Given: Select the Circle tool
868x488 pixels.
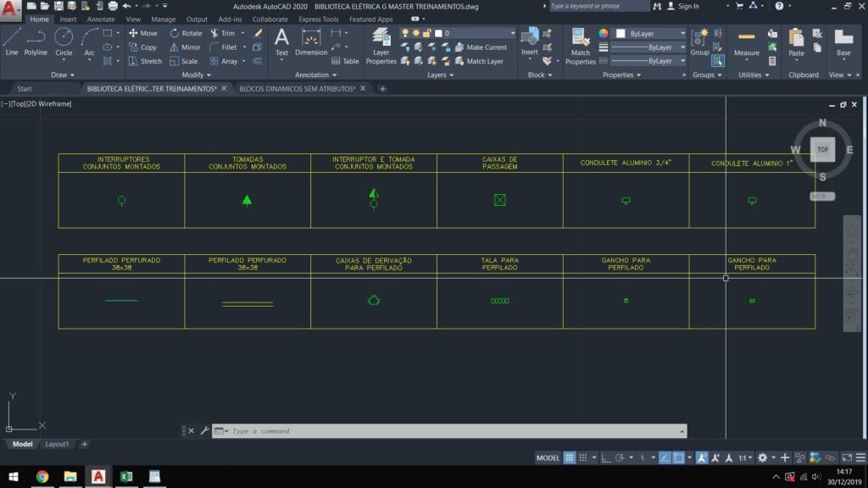Looking at the screenshot, I should [x=64, y=42].
